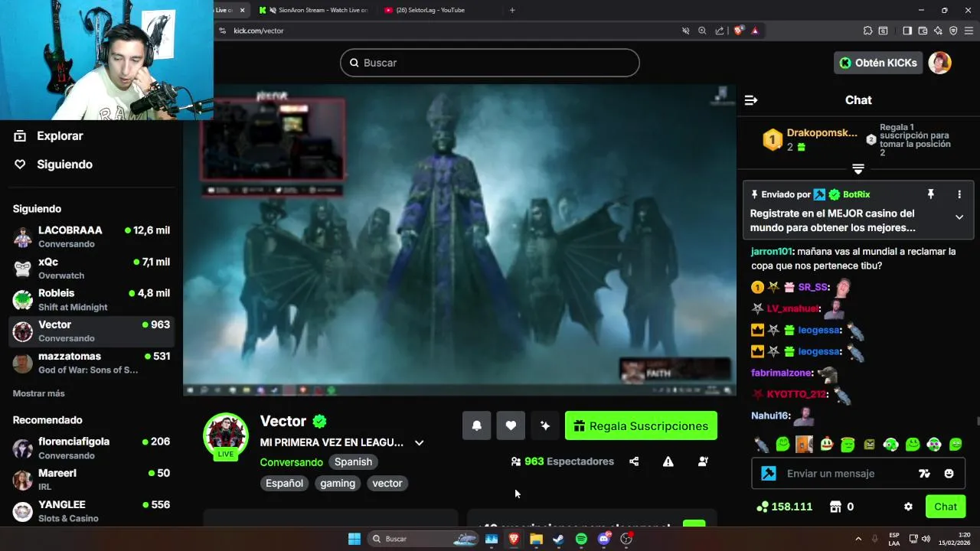This screenshot has width=980, height=551.
Task: Open Brave hamburger menu
Action: click(969, 31)
